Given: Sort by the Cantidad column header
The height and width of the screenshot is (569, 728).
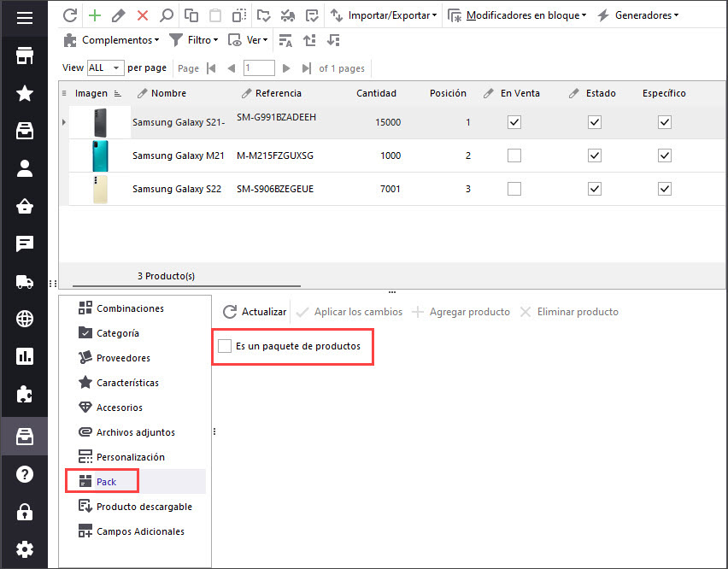Looking at the screenshot, I should coord(376,93).
